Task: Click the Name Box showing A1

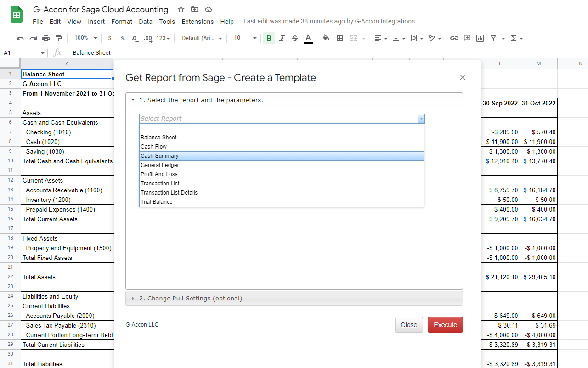Action: (x=23, y=53)
